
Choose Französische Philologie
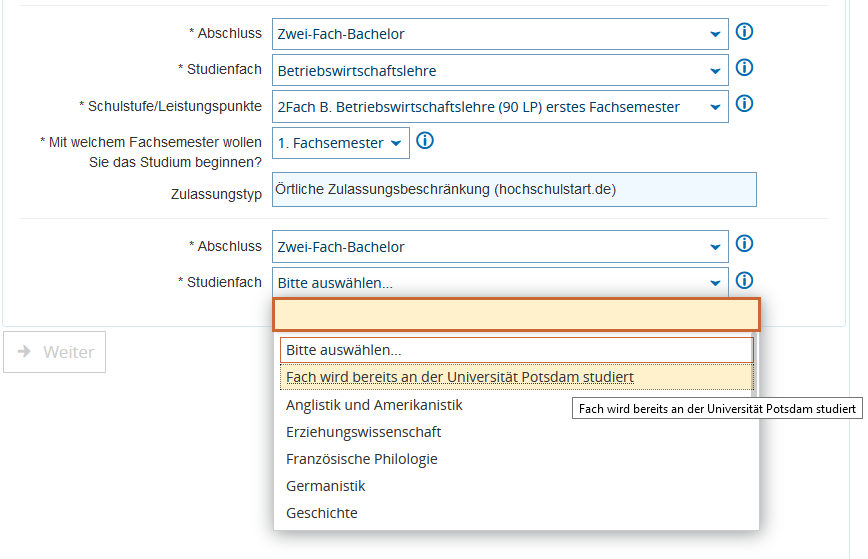tap(516, 459)
